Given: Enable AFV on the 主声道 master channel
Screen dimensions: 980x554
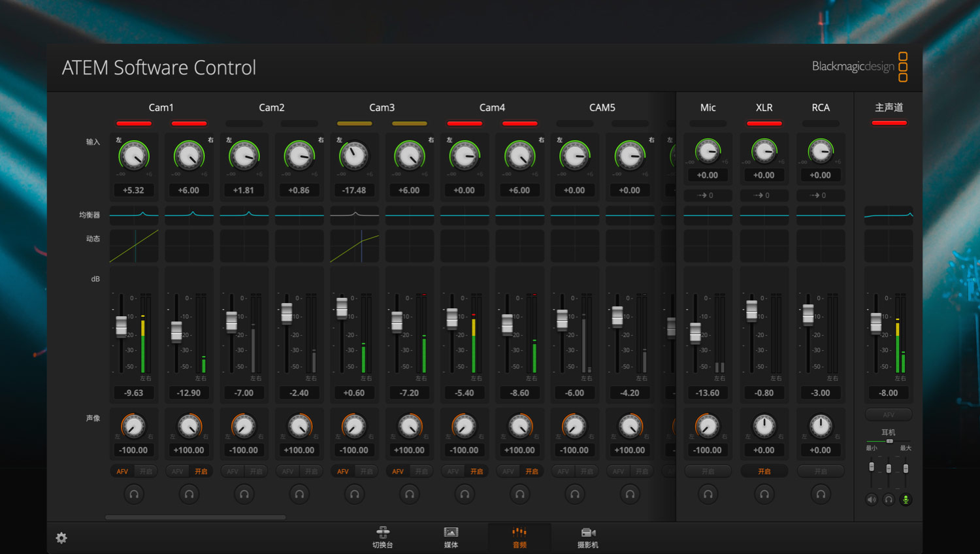Looking at the screenshot, I should click(x=889, y=415).
